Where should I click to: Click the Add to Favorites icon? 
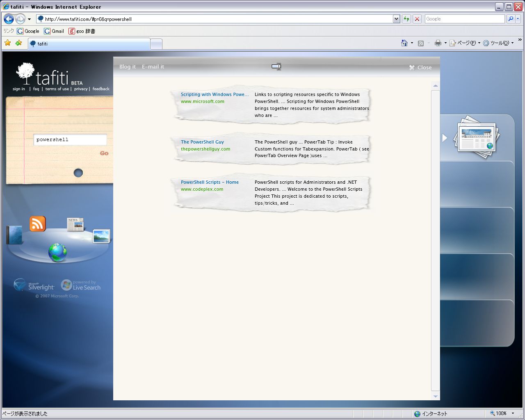(x=18, y=43)
